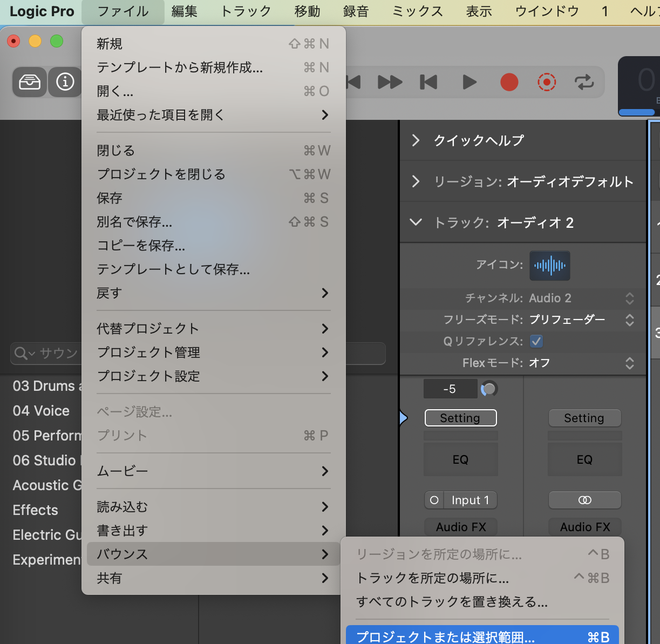Click the EQ slot on right strip
This screenshot has width=660, height=644.
(585, 459)
